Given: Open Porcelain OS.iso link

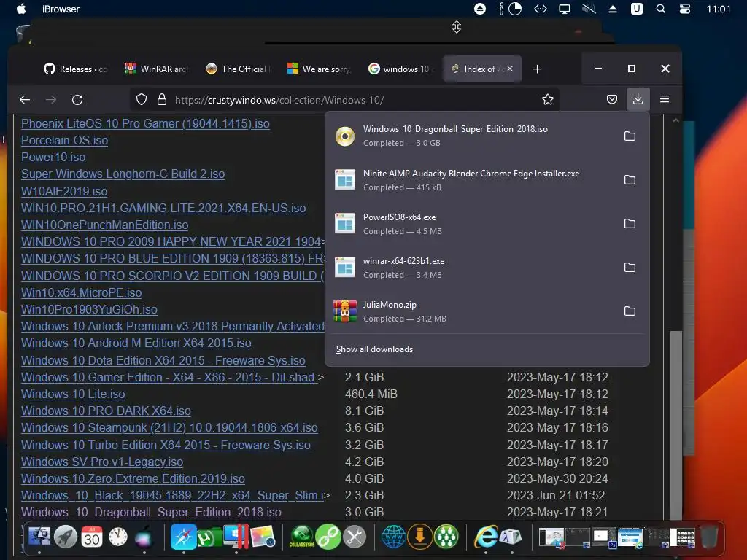Looking at the screenshot, I should [x=64, y=140].
